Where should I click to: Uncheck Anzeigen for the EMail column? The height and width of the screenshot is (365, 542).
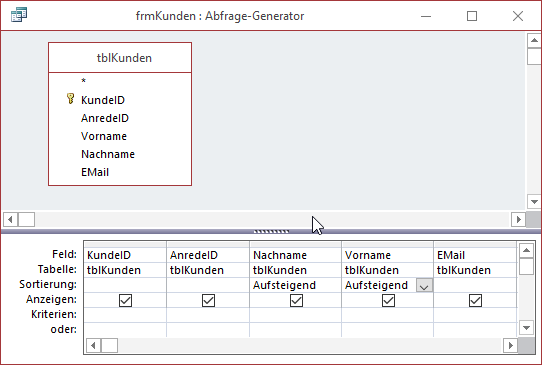point(475,300)
